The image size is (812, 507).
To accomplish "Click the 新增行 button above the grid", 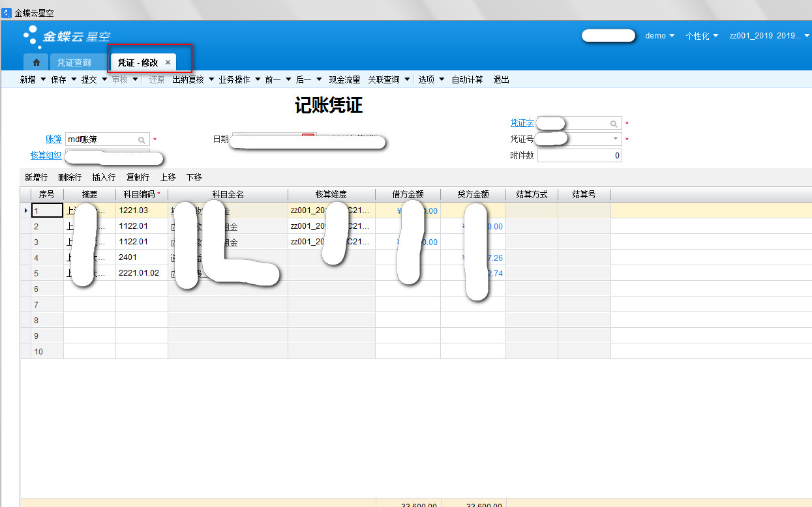I will [36, 177].
